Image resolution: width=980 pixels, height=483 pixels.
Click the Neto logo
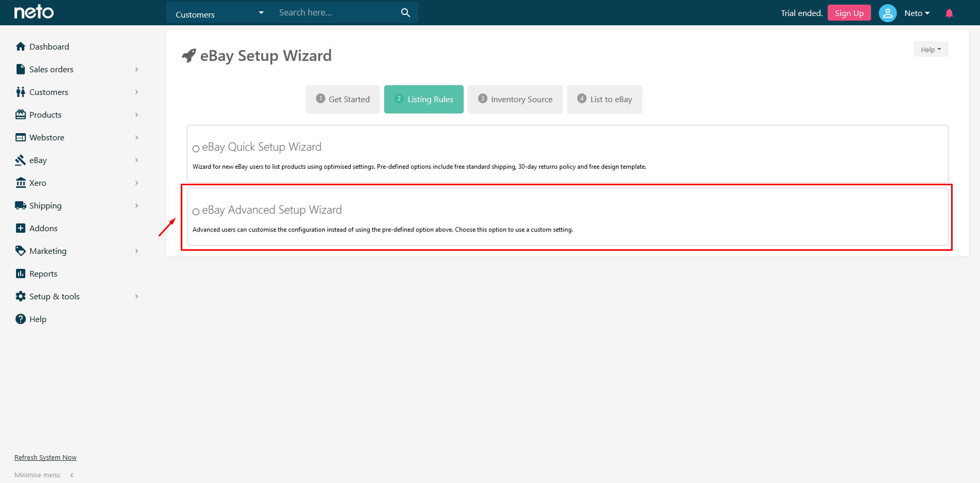(x=34, y=12)
